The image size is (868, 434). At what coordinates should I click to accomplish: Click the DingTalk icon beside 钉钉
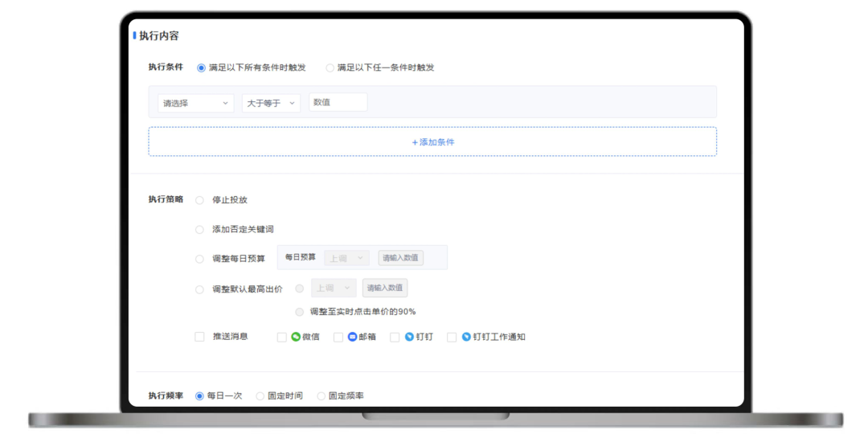coord(409,337)
